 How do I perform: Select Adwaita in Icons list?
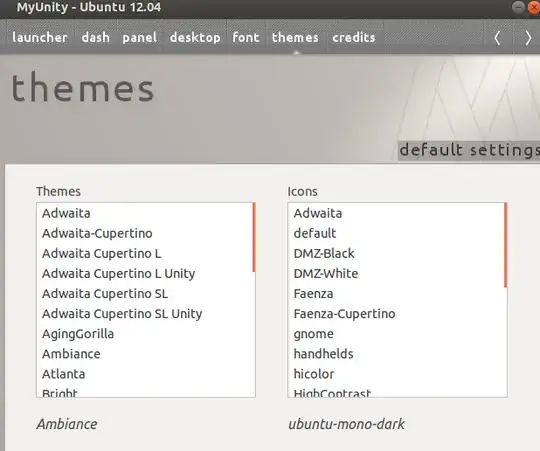396,213
